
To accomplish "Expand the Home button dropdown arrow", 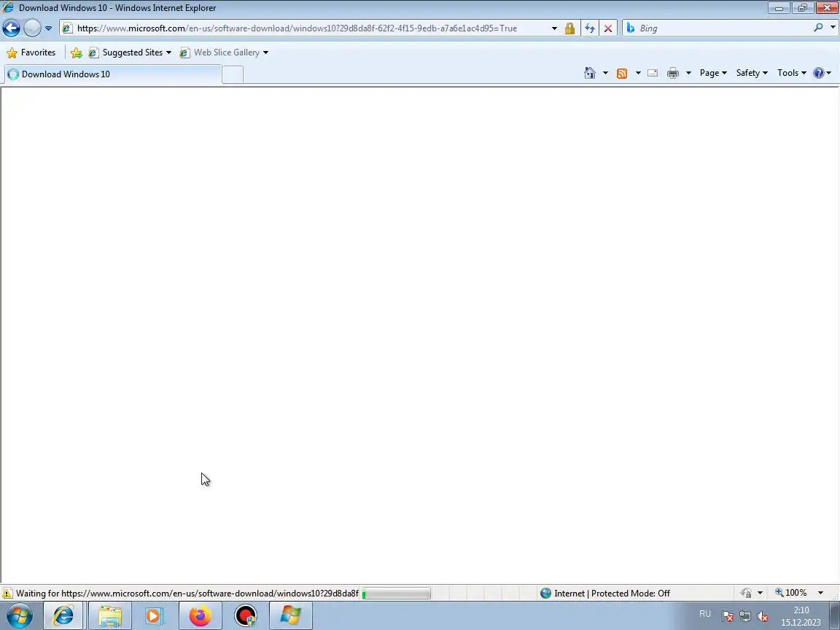I will [x=605, y=73].
